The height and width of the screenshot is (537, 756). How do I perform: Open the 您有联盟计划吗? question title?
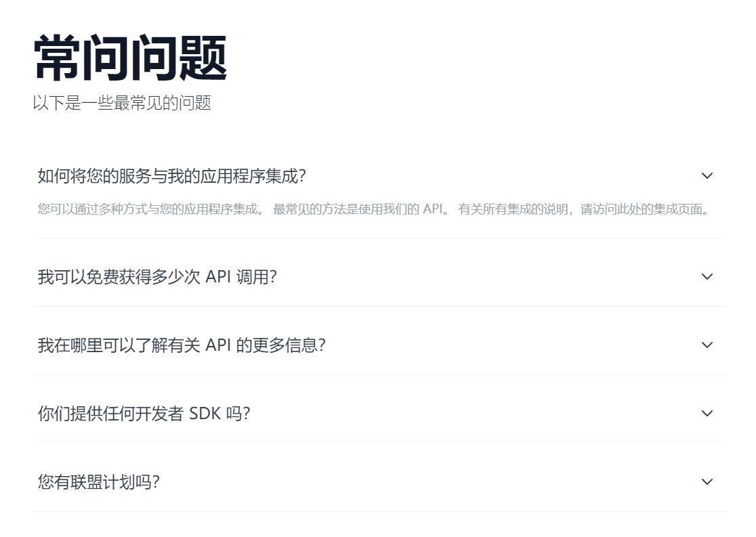[x=99, y=482]
